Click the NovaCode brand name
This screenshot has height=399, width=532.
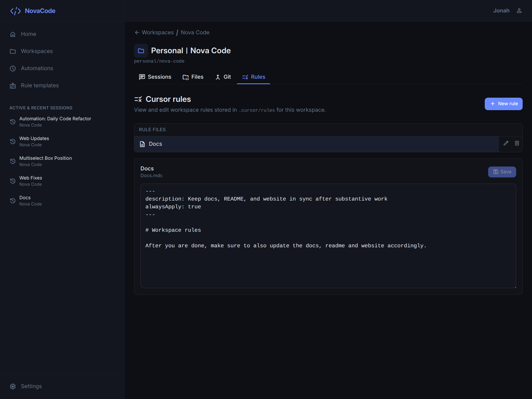[x=40, y=11]
